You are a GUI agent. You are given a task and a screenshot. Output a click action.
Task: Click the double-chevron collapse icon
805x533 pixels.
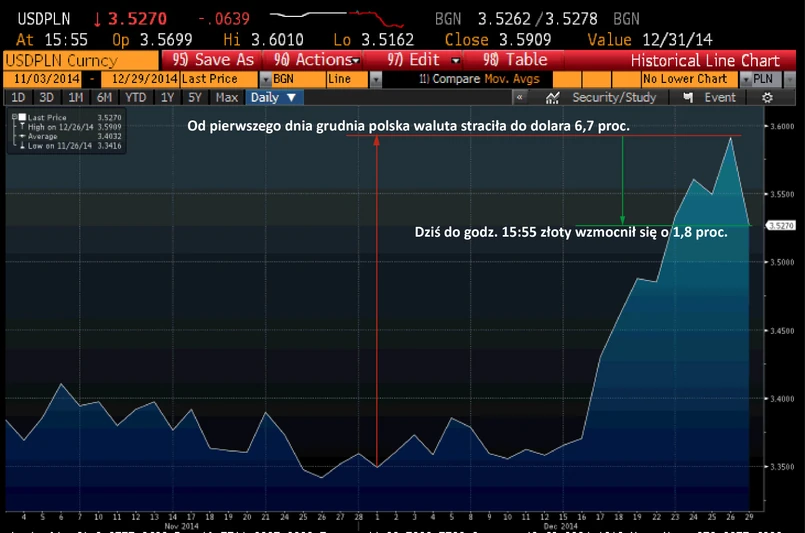click(520, 97)
